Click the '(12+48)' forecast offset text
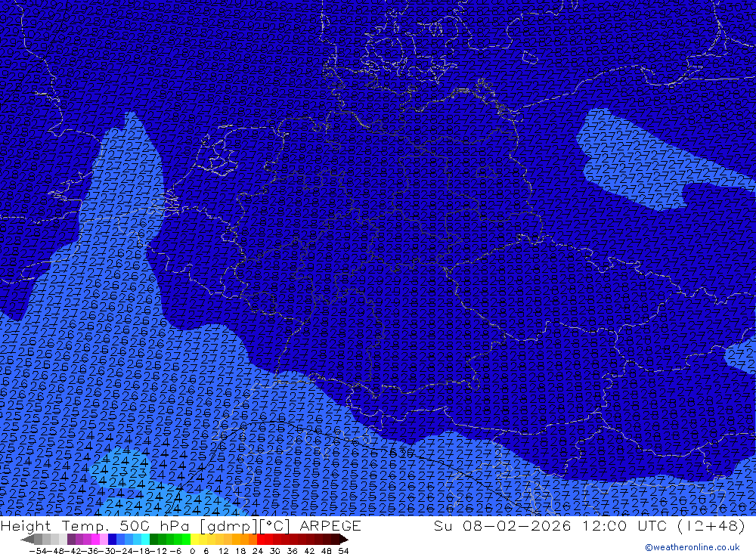This screenshot has width=756, height=554. (x=711, y=526)
